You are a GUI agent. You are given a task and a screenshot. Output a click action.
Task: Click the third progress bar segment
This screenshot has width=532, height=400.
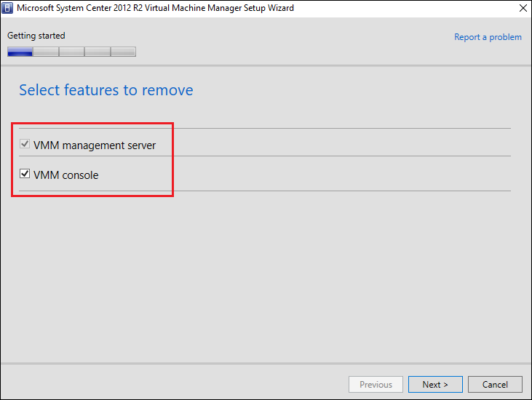(71, 52)
